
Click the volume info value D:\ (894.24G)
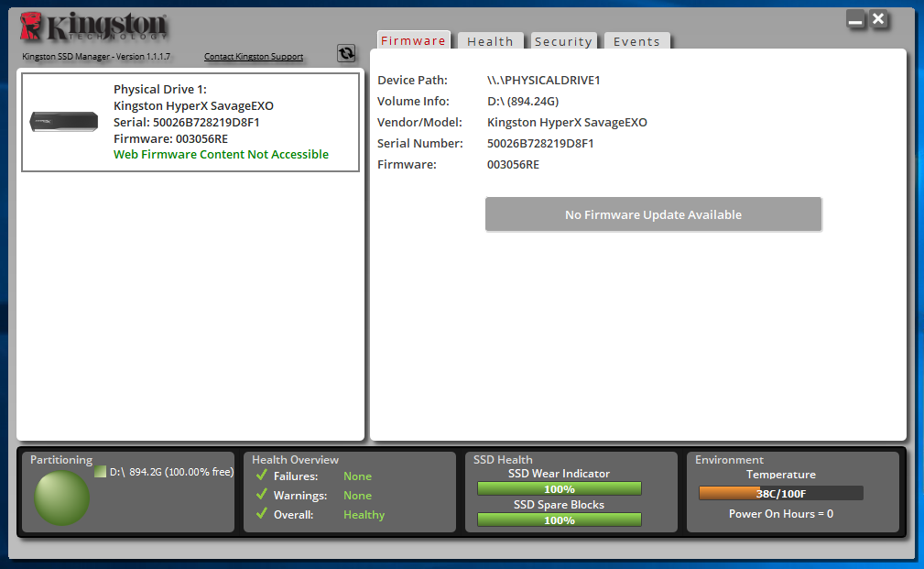pyautogui.click(x=523, y=102)
